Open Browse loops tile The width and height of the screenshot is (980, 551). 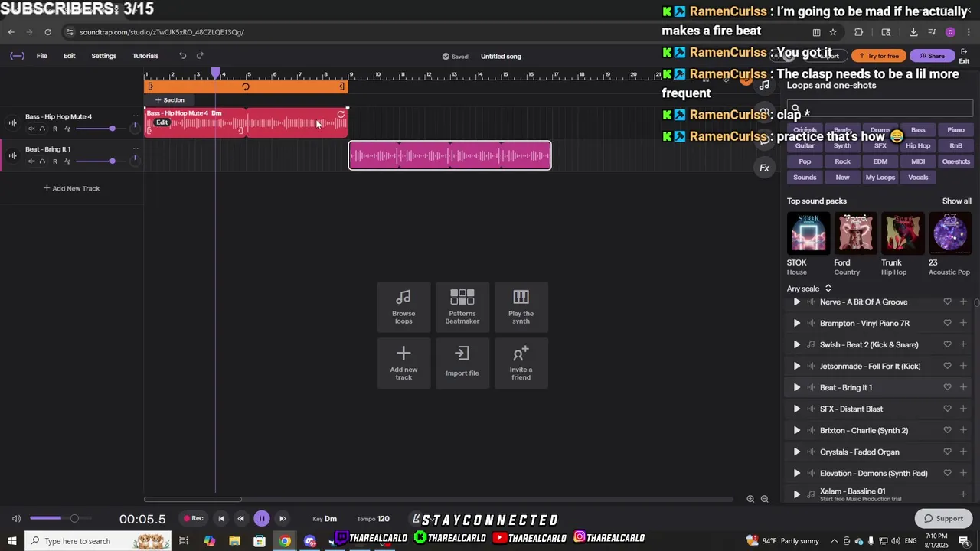click(x=403, y=307)
